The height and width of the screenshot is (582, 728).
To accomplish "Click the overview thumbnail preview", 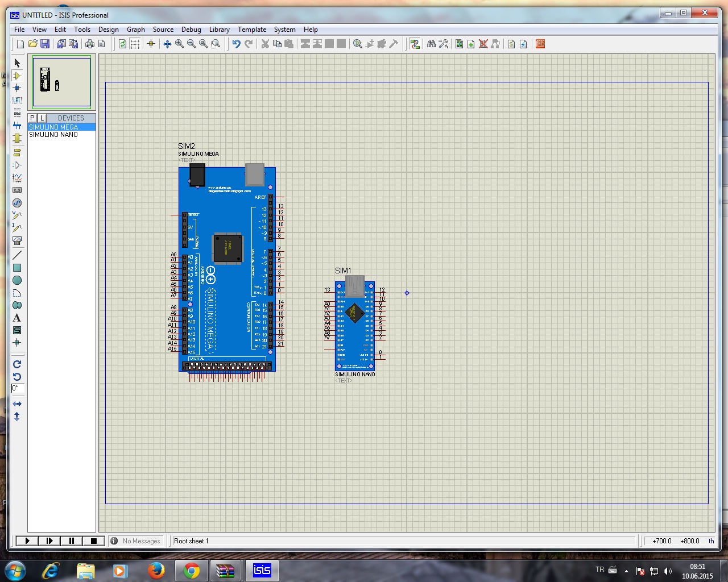I will point(61,82).
